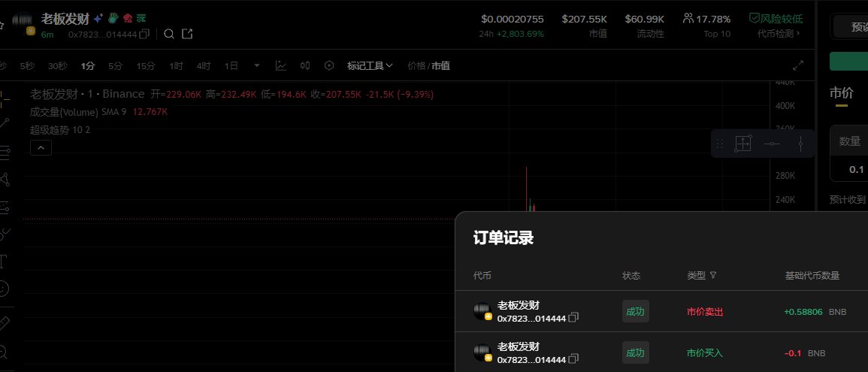
Task: Select the 5分 timeframe
Action: click(115, 66)
